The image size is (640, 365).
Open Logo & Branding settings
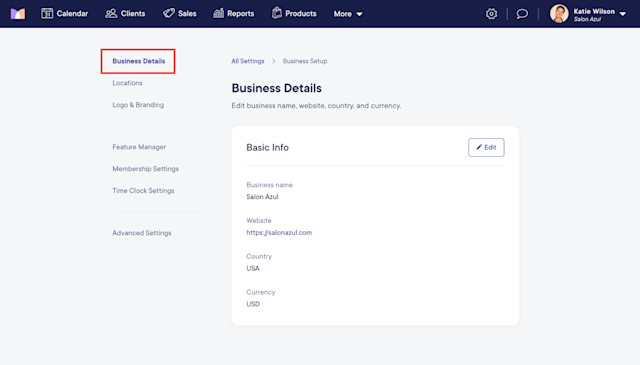pyautogui.click(x=138, y=105)
